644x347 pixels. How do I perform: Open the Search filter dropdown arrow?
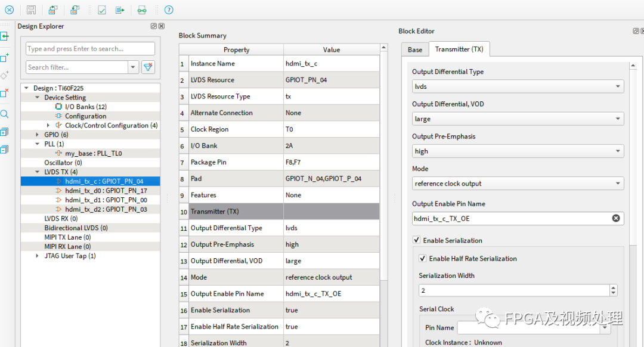tap(133, 67)
